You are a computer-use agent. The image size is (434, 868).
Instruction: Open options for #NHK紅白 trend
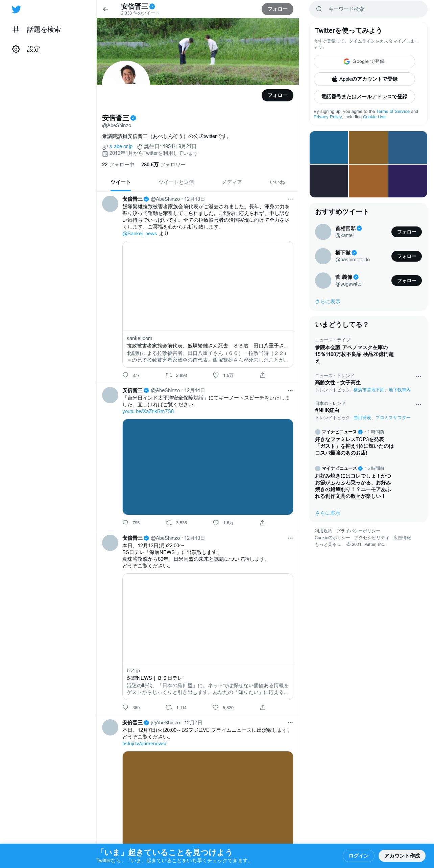point(418,404)
